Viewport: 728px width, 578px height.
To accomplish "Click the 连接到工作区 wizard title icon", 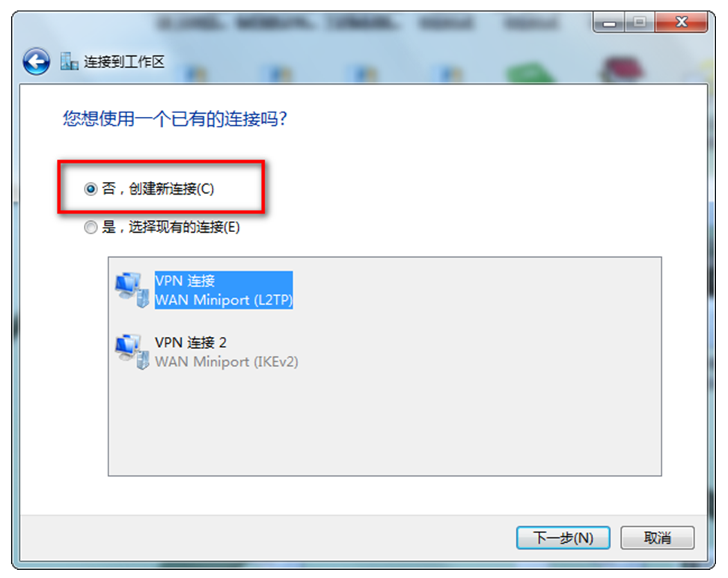I will [x=69, y=62].
